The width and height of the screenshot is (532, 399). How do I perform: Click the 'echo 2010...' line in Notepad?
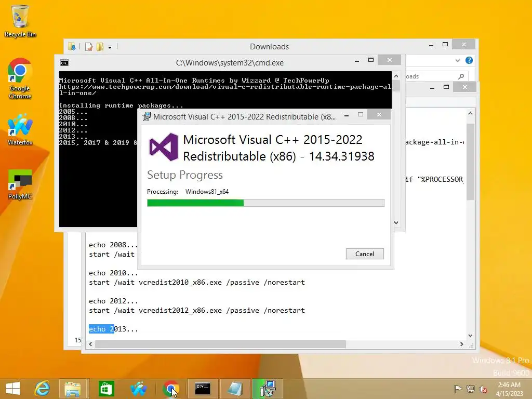tap(113, 273)
